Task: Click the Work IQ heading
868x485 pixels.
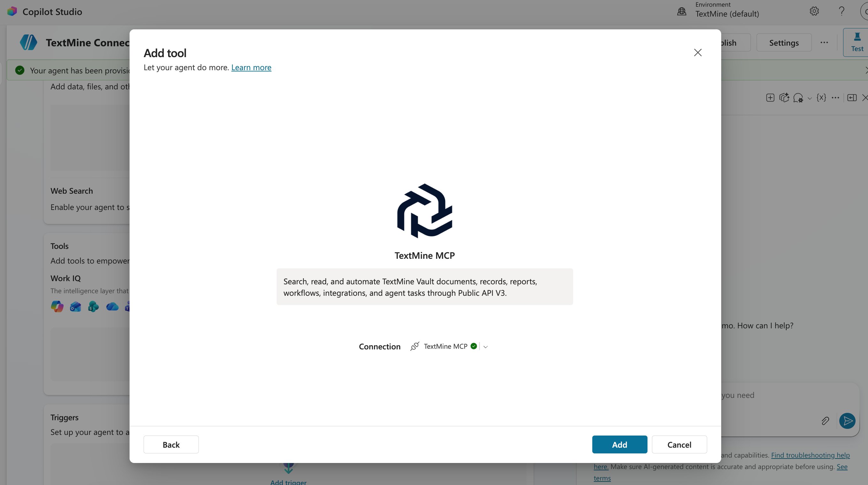Action: 65,279
